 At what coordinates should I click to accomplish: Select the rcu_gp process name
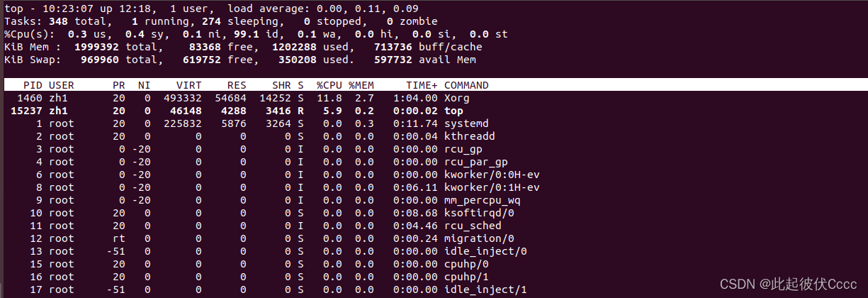[x=463, y=149]
